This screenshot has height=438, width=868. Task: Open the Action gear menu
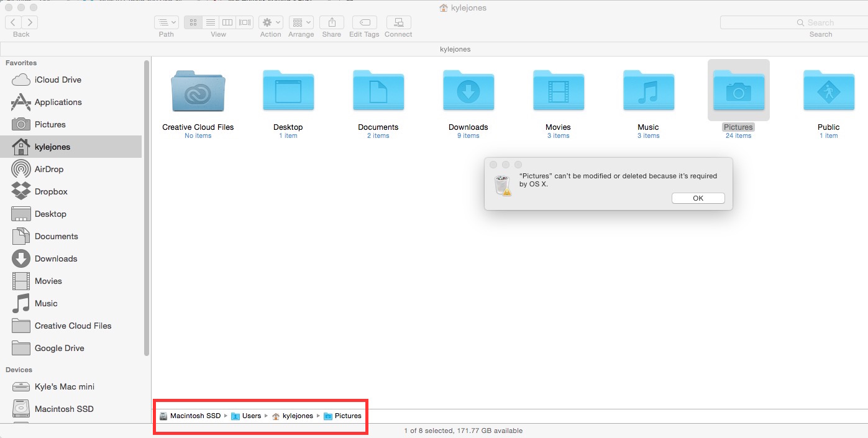(x=271, y=22)
